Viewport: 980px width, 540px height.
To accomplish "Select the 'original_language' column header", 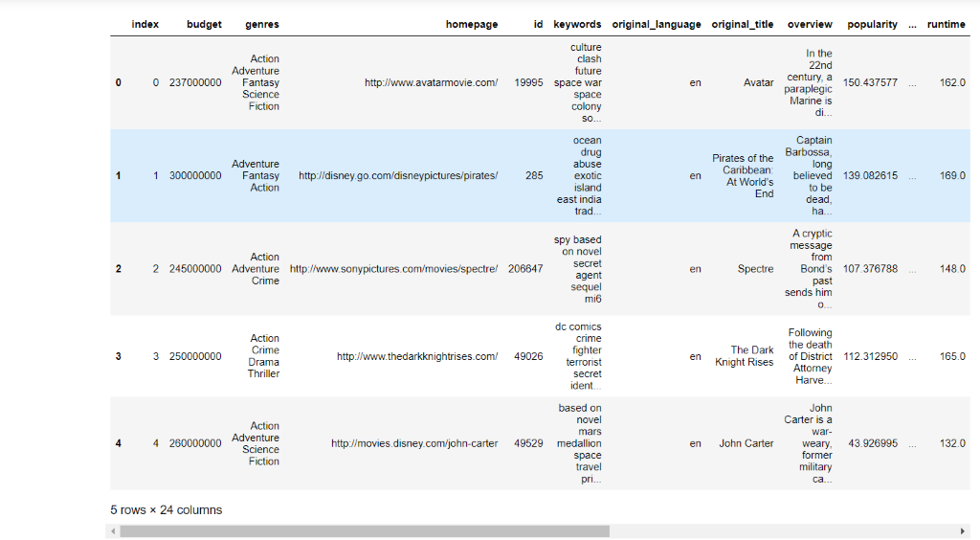I will [x=657, y=24].
